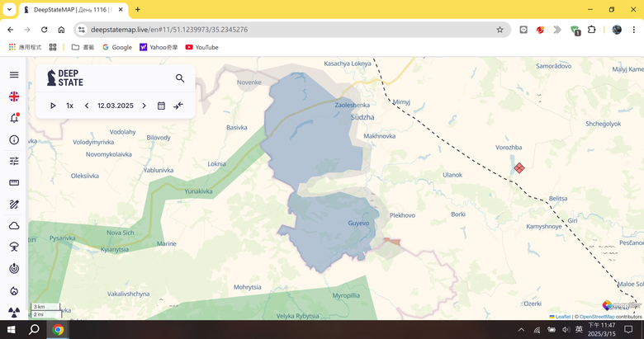Open the Windows Start menu
644x339 pixels.
(11, 330)
